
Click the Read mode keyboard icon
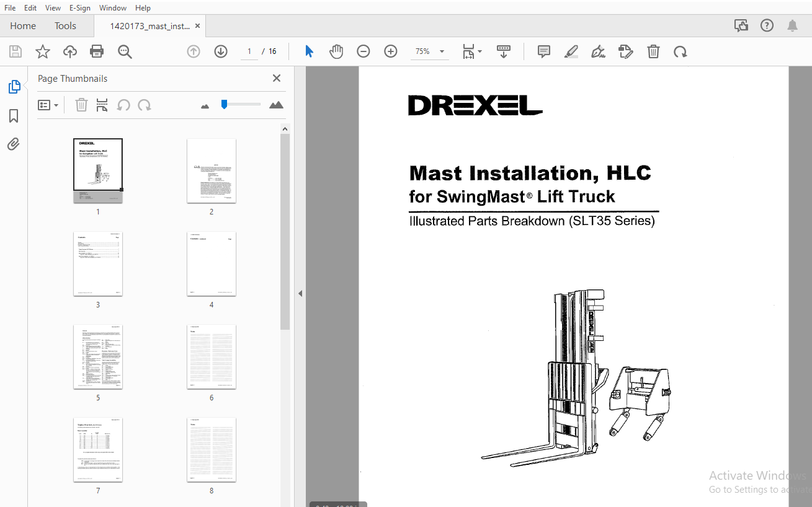(504, 51)
